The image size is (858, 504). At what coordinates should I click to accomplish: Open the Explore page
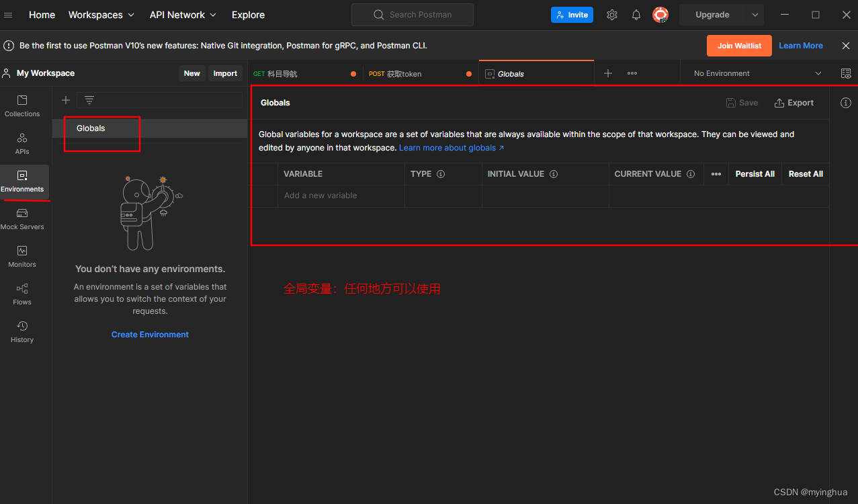[248, 15]
